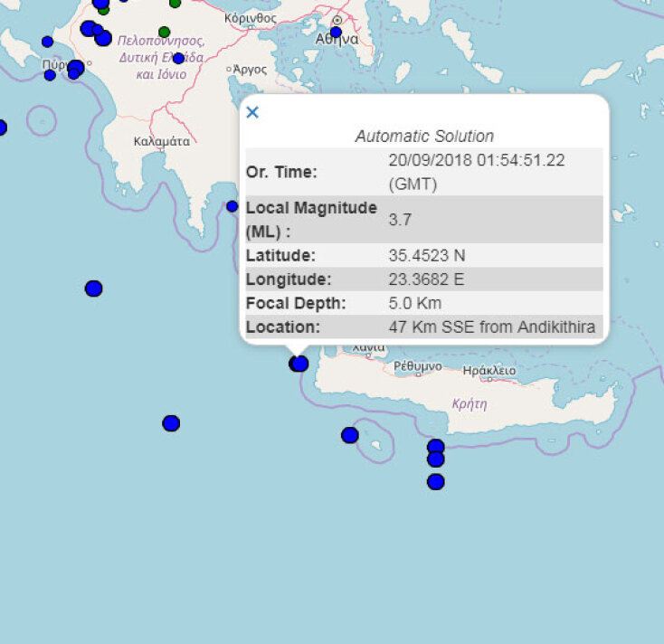
Task: Select the small blue marker beside Local Magnitude row
Action: tap(232, 206)
